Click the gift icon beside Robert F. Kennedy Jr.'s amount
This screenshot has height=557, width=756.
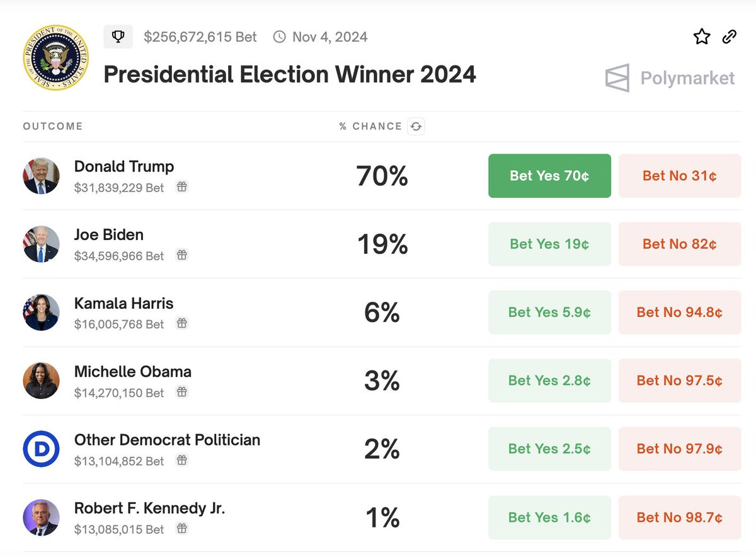tap(181, 529)
